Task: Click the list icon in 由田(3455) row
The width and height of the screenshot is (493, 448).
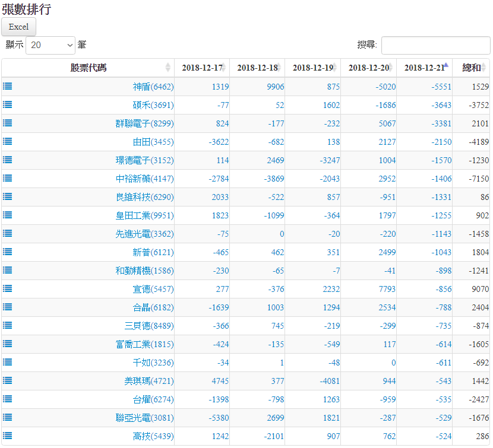Action: (x=7, y=141)
